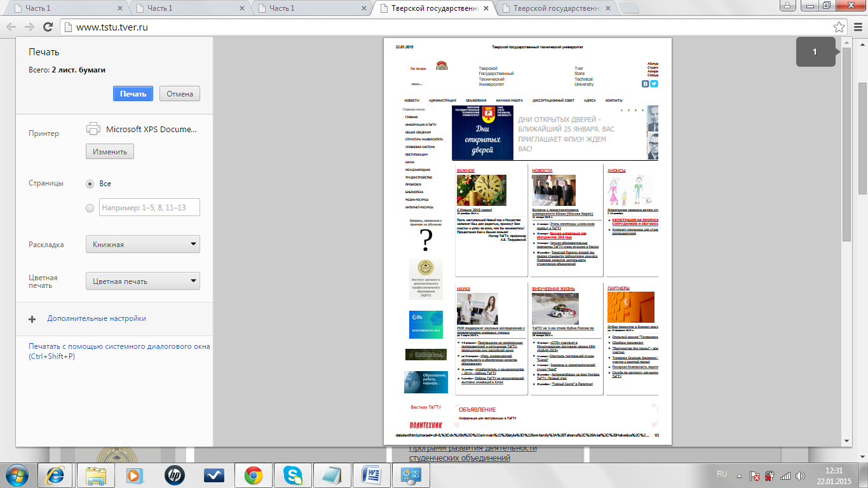Click the ПОЛИТЕХНИК logo in the preview
Image resolution: width=868 pixels, height=488 pixels.
point(426,424)
